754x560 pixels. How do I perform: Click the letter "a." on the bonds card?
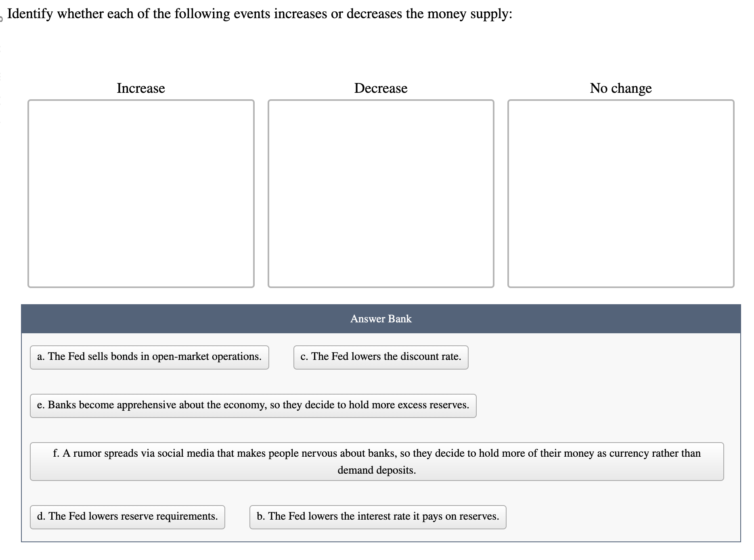[41, 357]
